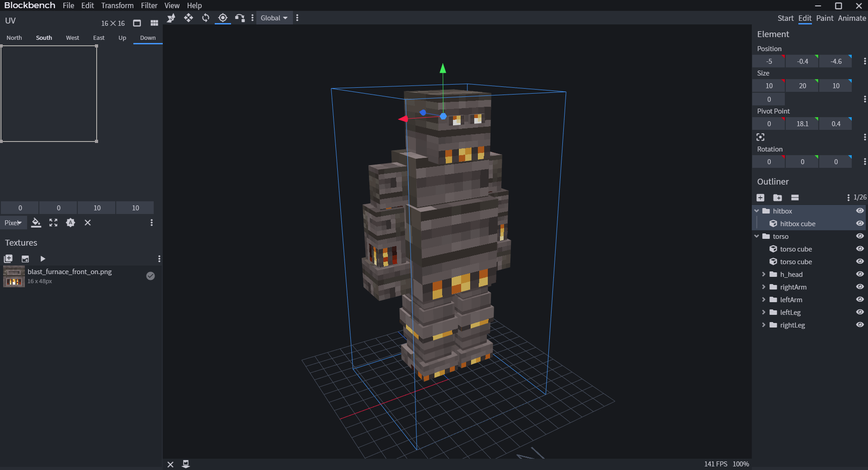Toggle visibility of torso group

(860, 236)
